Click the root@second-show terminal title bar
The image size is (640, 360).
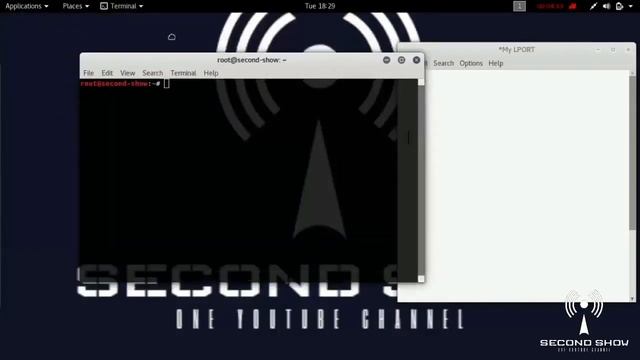[x=251, y=60]
